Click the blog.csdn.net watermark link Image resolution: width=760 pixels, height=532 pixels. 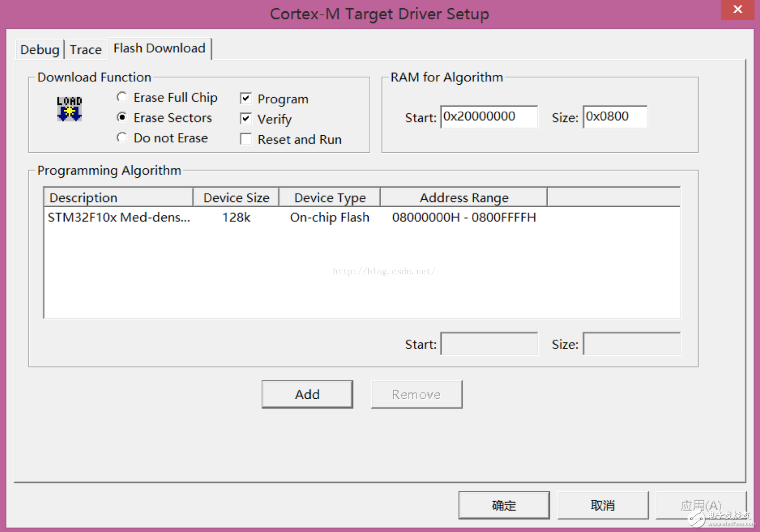384,270
